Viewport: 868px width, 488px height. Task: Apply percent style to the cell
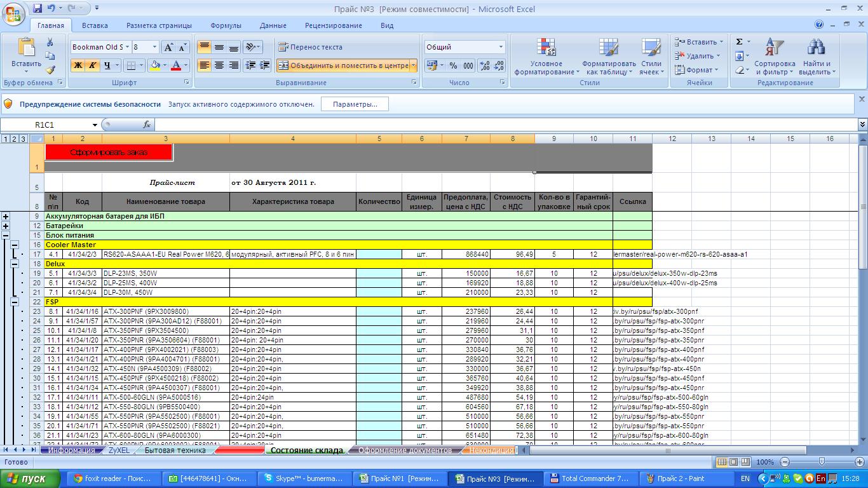(453, 65)
